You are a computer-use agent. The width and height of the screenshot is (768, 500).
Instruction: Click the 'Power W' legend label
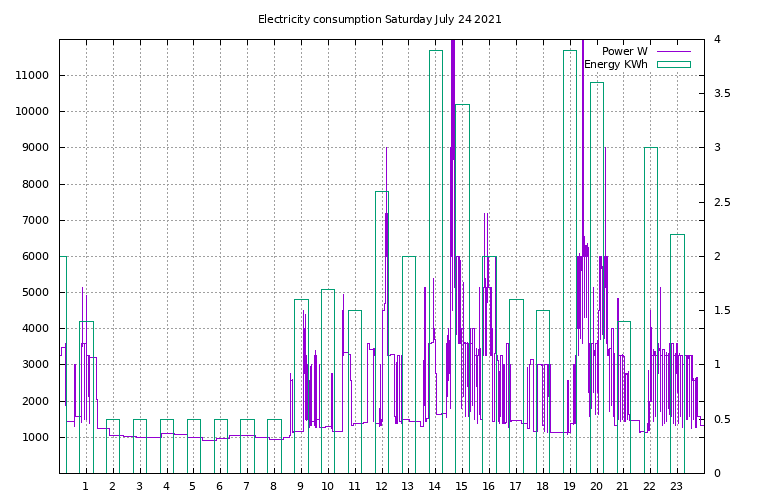coord(624,51)
